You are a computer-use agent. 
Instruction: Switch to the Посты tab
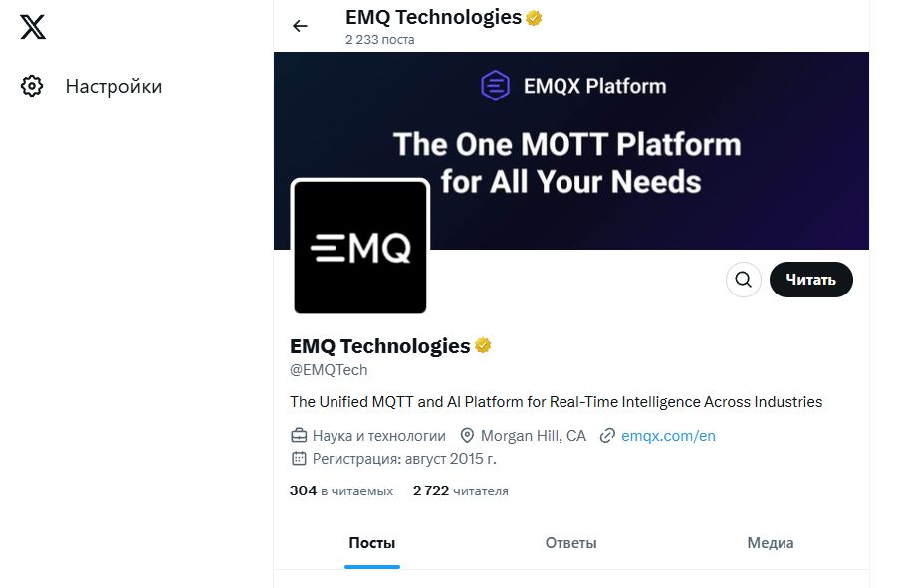click(x=372, y=543)
